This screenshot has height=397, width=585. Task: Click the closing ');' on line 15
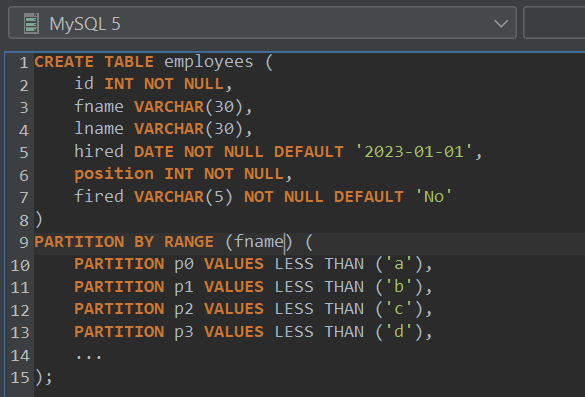coord(44,377)
